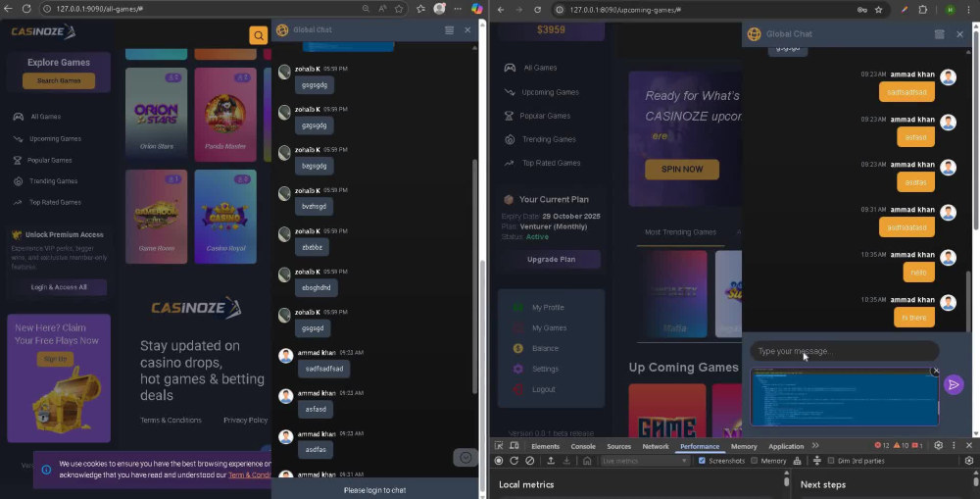Viewport: 980px width, 499px height.
Task: Open the Privacy Policy link
Action: pyautogui.click(x=246, y=421)
